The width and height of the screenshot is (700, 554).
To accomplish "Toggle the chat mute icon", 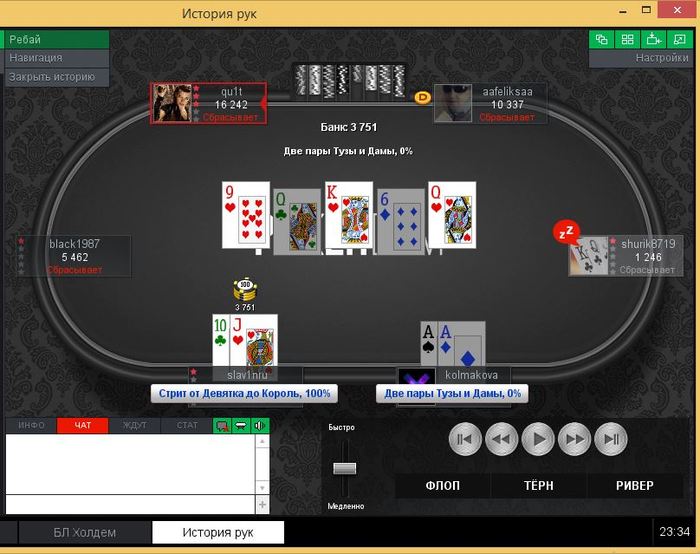I will click(x=222, y=426).
